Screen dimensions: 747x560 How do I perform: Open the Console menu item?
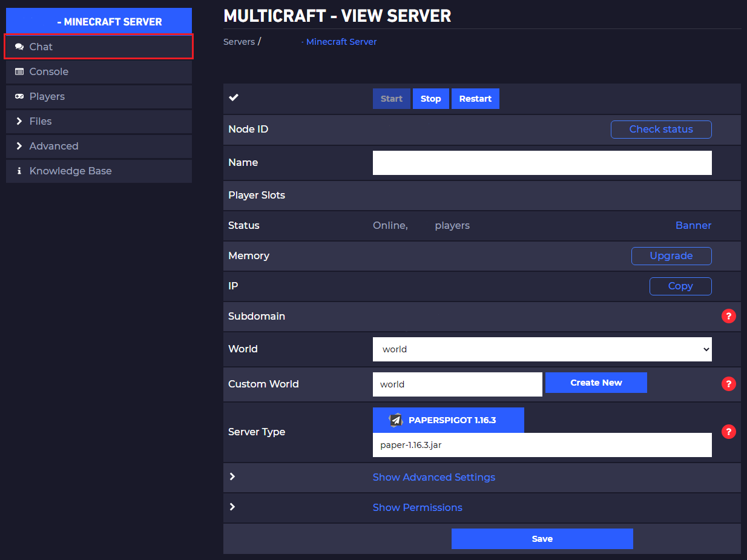99,71
